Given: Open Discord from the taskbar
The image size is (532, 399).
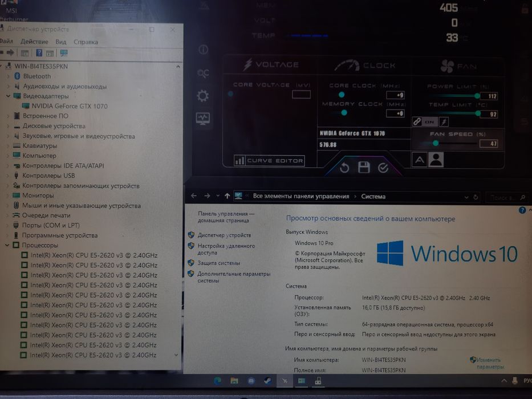Looking at the screenshot, I should point(251,381).
